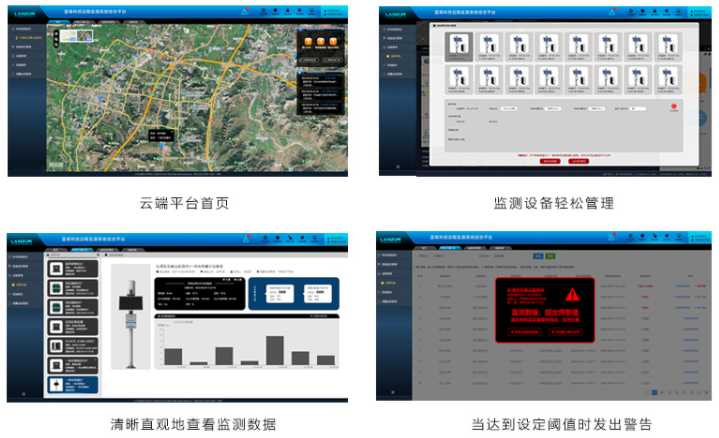Screen dimensions: 719x438
Task: Open the active second tab in the 发出警告 screenshot
Action: click(448, 248)
